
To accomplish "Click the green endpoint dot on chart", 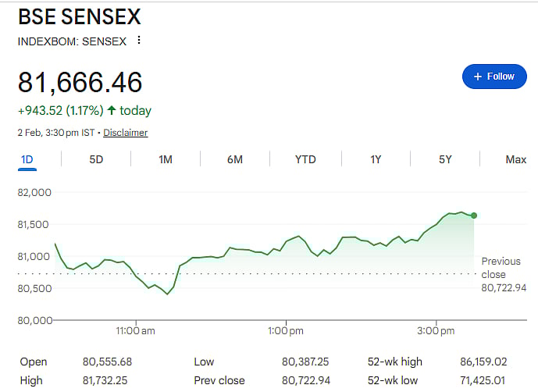I will [x=474, y=216].
